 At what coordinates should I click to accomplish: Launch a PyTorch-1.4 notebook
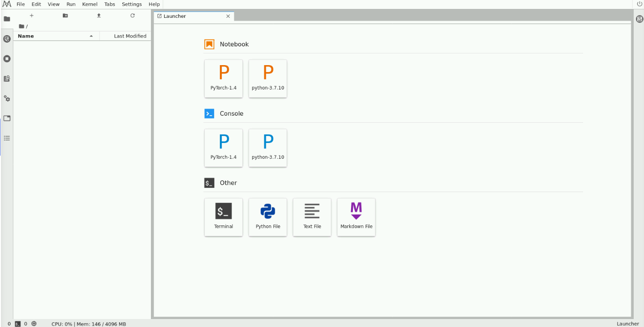point(224,78)
